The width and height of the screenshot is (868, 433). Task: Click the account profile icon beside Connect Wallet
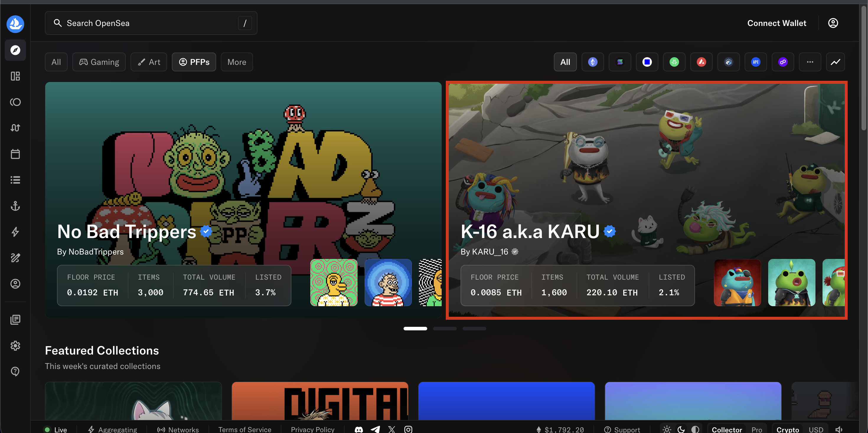[x=833, y=23]
